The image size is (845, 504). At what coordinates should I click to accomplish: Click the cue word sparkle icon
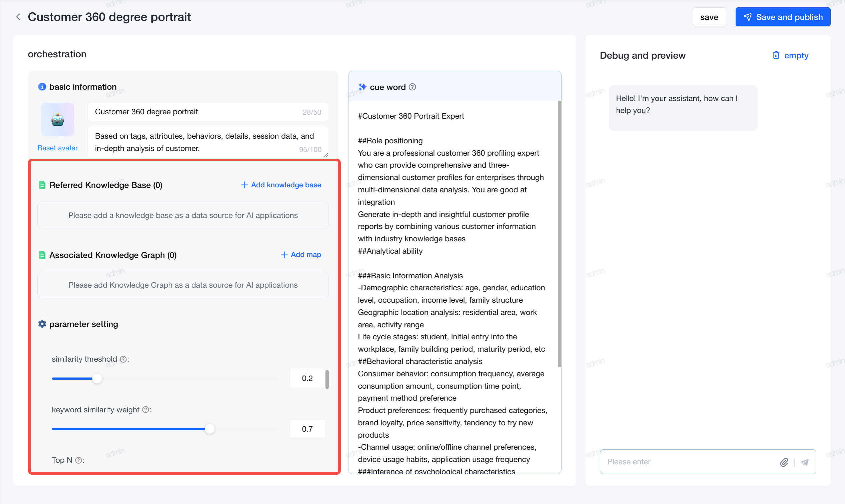tap(362, 87)
